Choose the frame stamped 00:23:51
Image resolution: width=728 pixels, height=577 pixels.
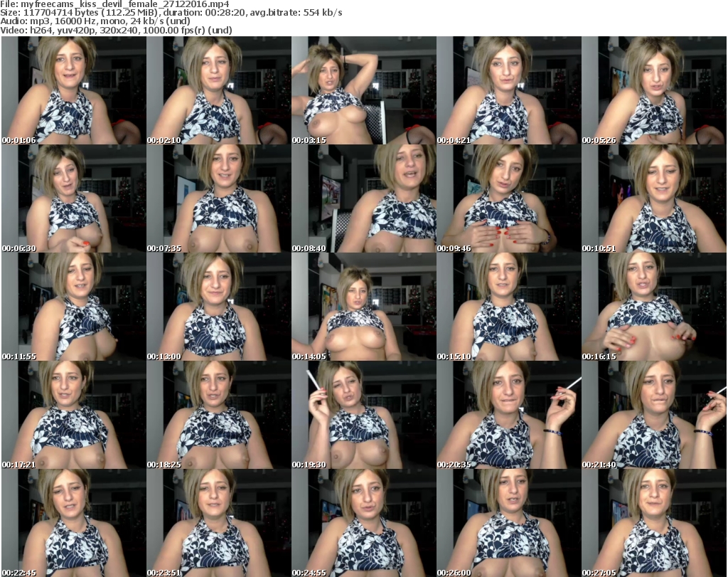[x=219, y=523]
